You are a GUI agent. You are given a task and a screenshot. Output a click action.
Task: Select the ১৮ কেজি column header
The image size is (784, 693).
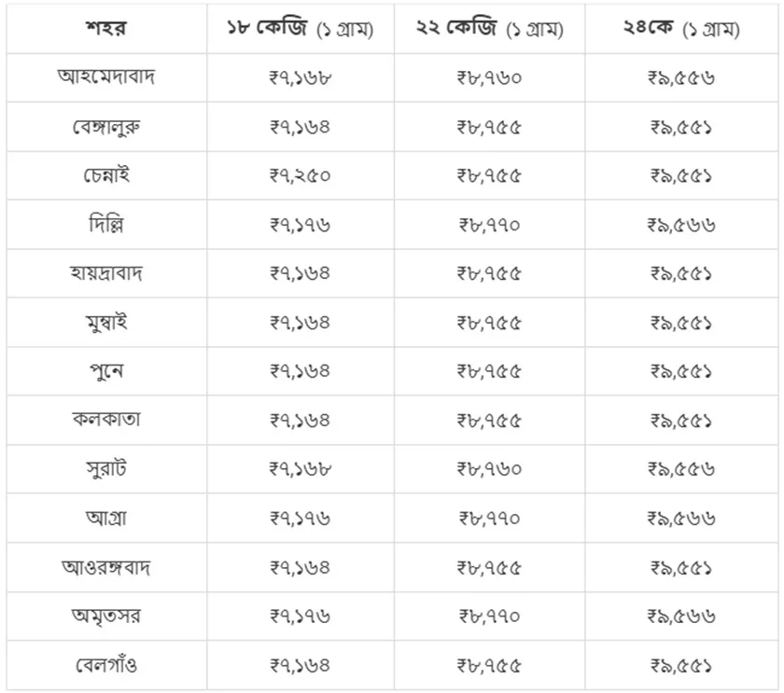[300, 28]
